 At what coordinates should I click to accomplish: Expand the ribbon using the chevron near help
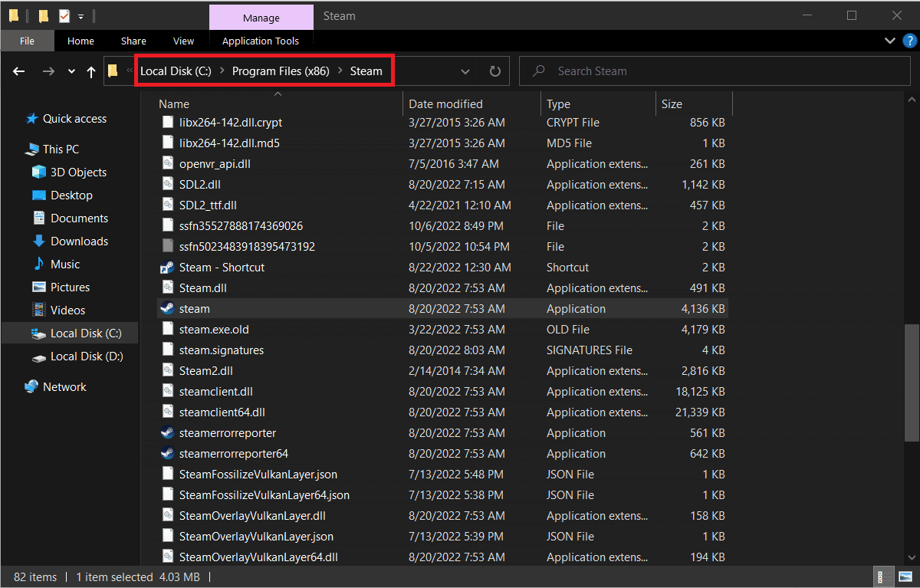(889, 41)
